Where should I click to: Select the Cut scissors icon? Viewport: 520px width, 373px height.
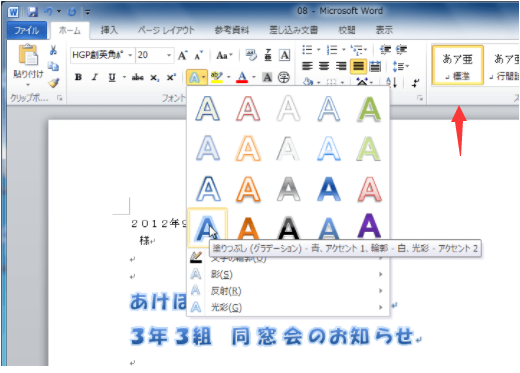click(x=53, y=50)
